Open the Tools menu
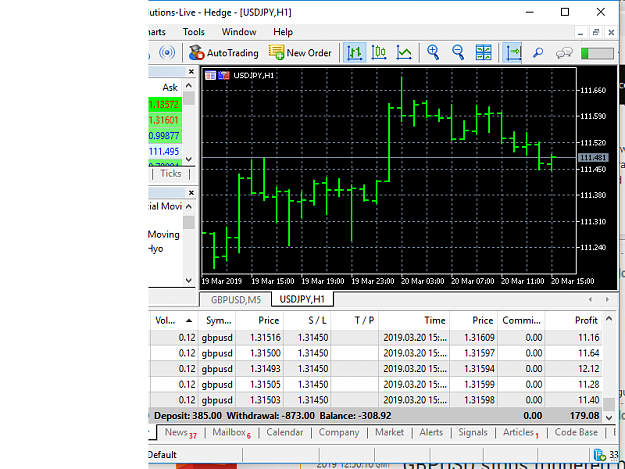This screenshot has height=469, width=625. tap(194, 32)
